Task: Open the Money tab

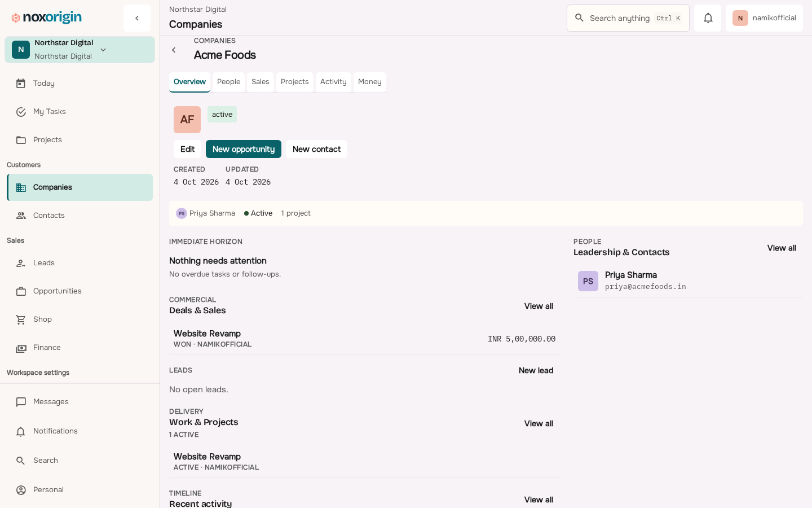Action: click(370, 82)
